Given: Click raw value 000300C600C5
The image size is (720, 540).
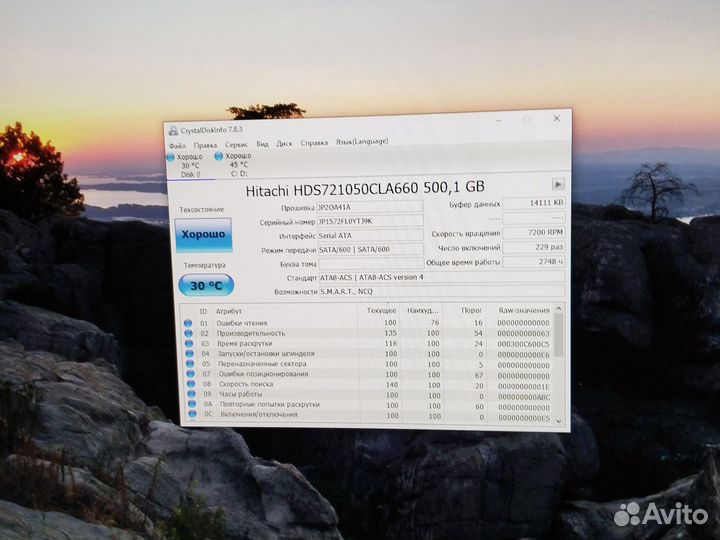Looking at the screenshot, I should (x=523, y=344).
